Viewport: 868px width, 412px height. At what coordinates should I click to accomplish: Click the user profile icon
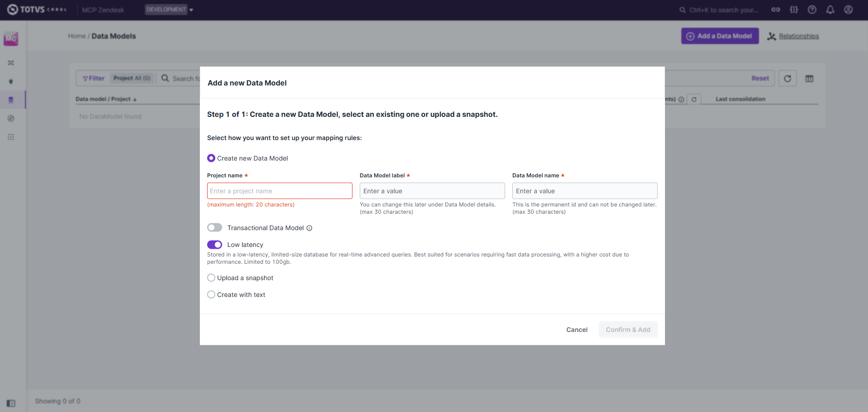(848, 10)
